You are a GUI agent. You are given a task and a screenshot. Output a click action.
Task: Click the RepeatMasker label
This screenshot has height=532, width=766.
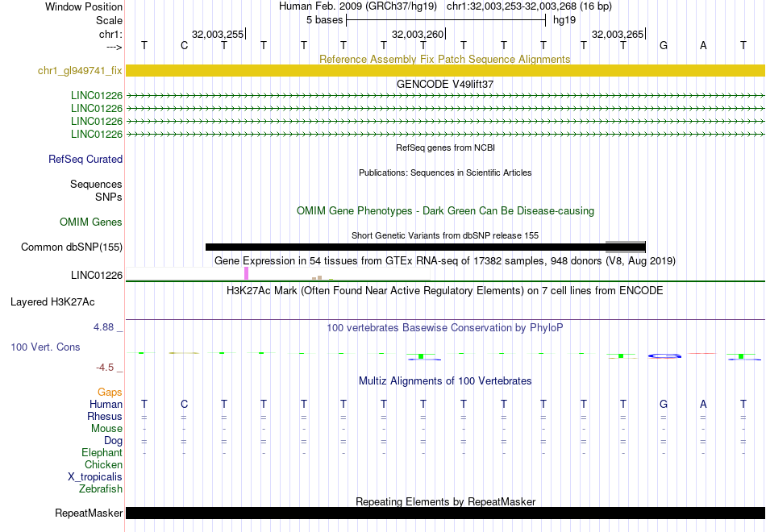[x=89, y=513]
